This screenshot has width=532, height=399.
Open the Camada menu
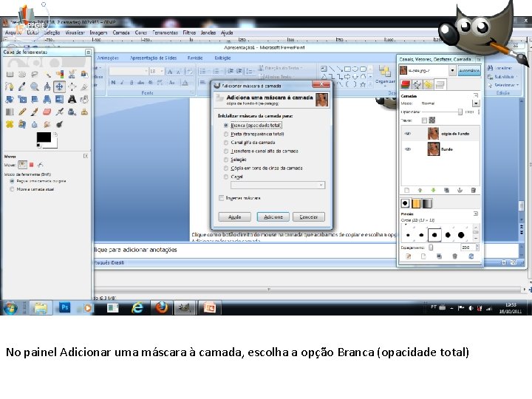click(x=121, y=33)
